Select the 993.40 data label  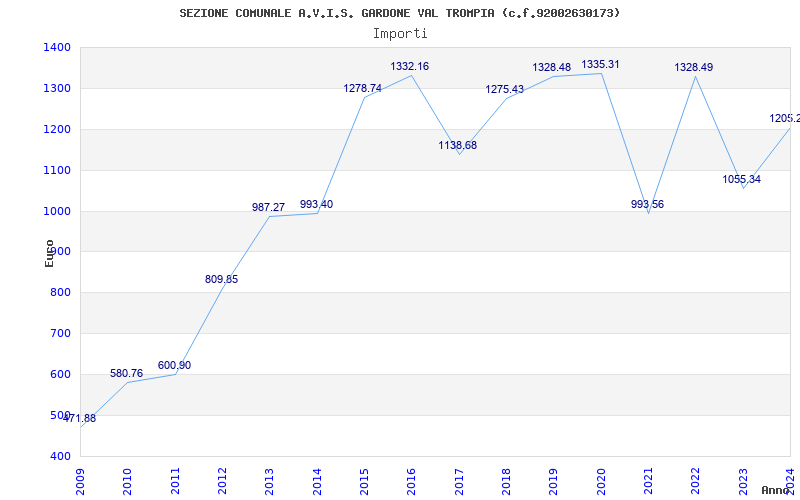coord(316,204)
